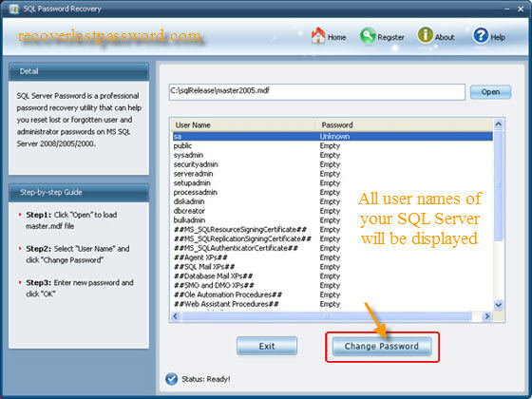The height and width of the screenshot is (399, 532).
Task: Click the horizontal scroll right arrow
Action: coord(486,316)
